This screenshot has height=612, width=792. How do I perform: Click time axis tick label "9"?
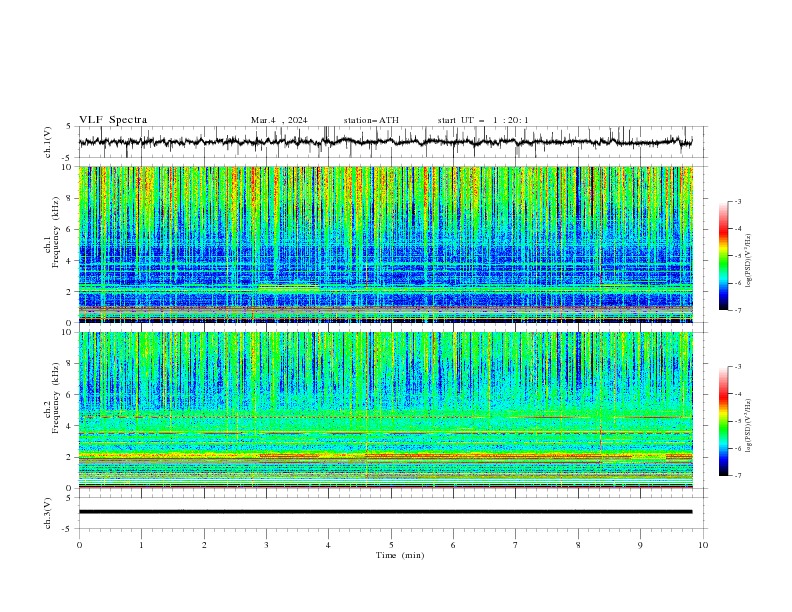point(640,545)
